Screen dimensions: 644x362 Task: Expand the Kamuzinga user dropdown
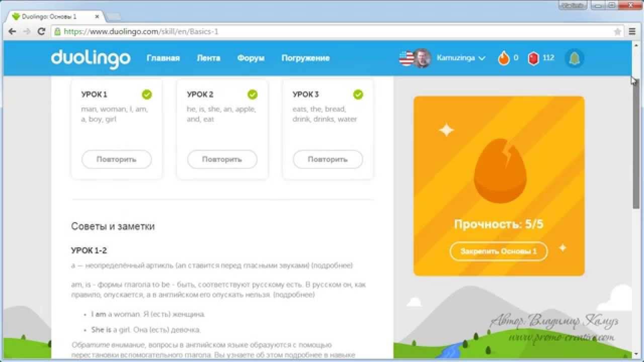tap(460, 58)
